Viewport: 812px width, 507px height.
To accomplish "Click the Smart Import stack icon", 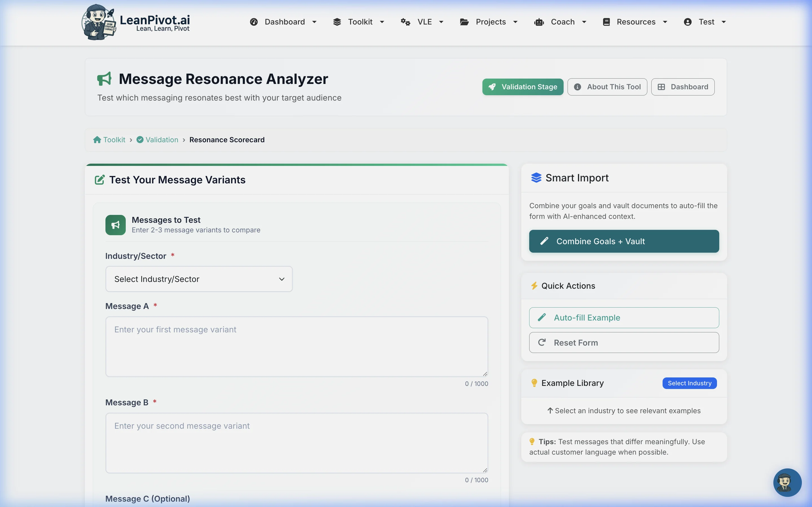I will 537,178.
